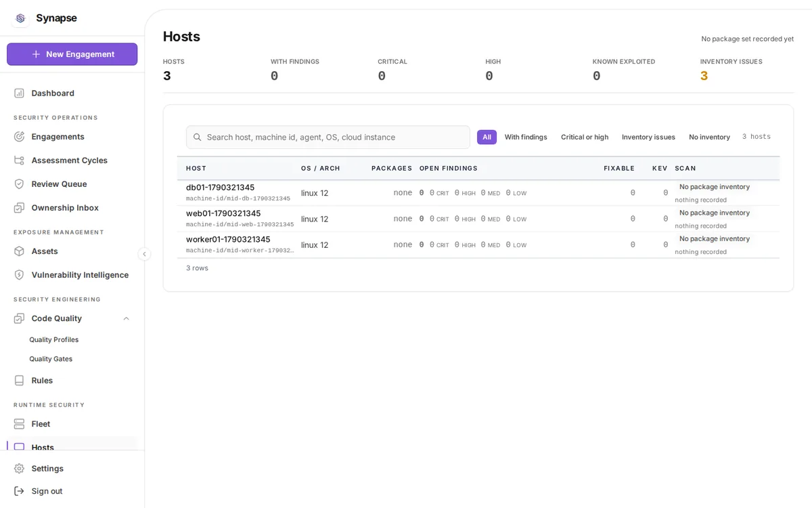Collapse the sidebar with the chevron handle

(144, 254)
